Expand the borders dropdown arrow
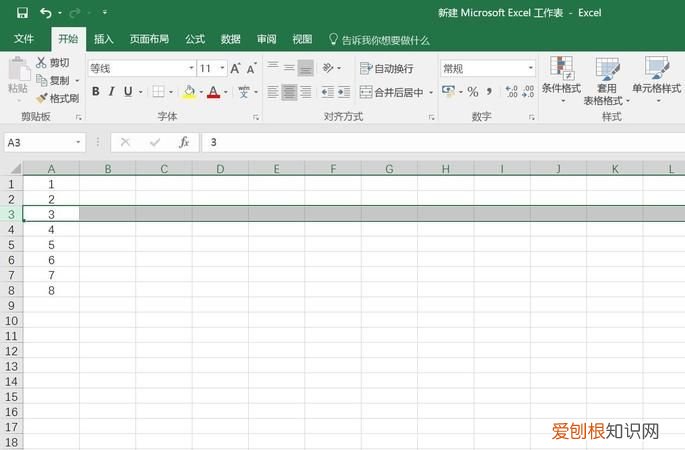The width and height of the screenshot is (685, 450). (171, 92)
